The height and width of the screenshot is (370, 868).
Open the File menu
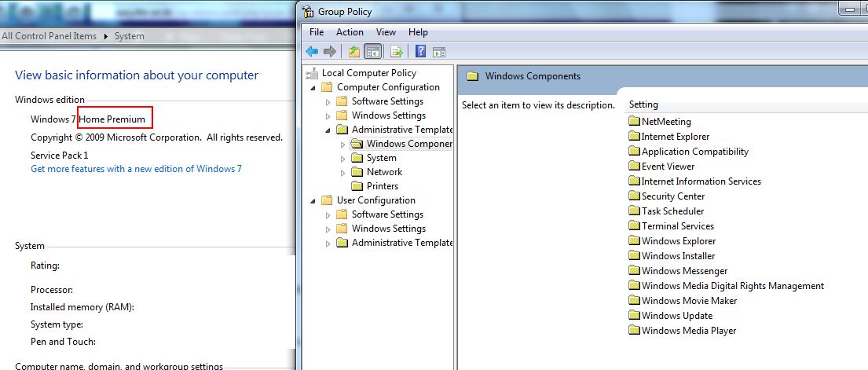click(x=317, y=32)
